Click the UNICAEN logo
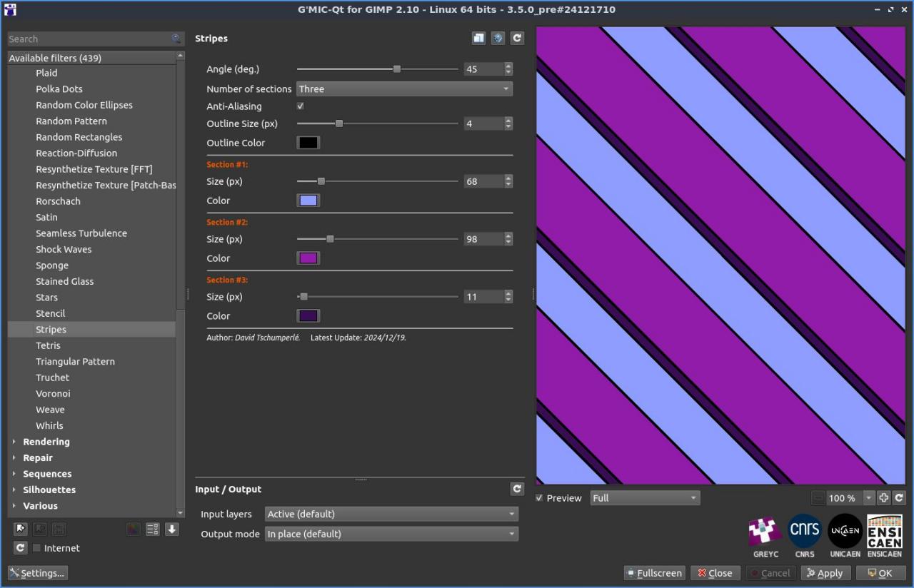This screenshot has width=914, height=588. [845, 537]
